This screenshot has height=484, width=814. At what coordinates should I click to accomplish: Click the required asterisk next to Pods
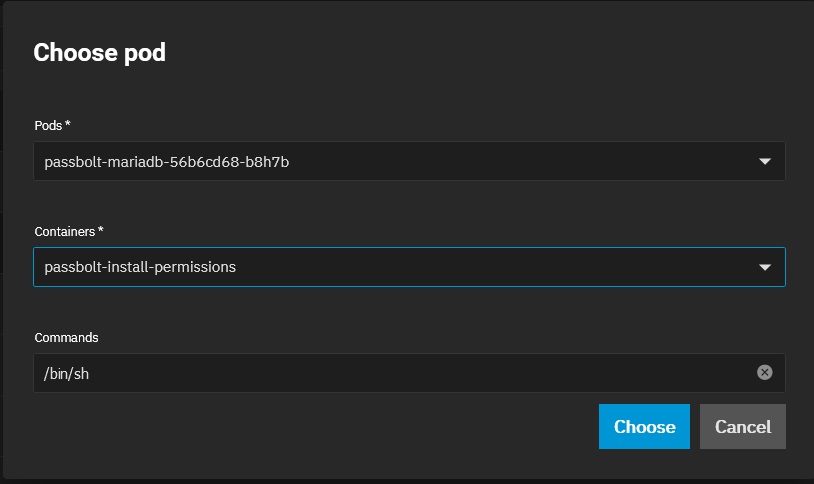click(67, 124)
